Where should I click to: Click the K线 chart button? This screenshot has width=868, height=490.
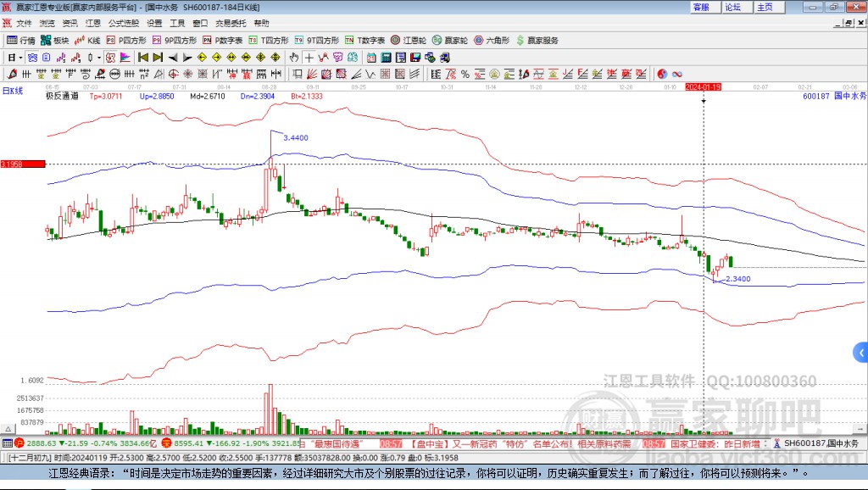click(x=87, y=40)
